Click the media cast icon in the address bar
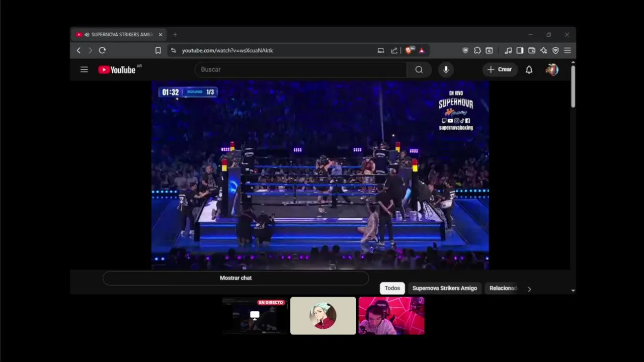644x362 pixels. [381, 50]
